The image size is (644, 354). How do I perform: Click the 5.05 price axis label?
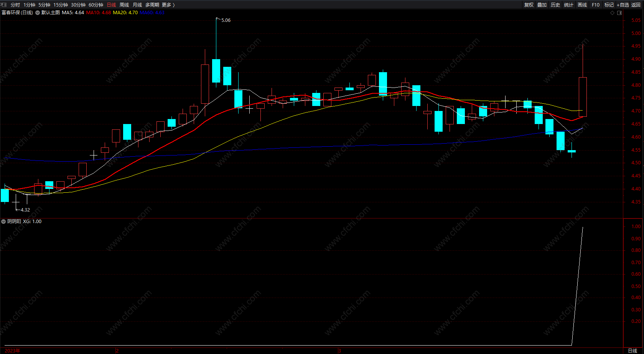636,20
